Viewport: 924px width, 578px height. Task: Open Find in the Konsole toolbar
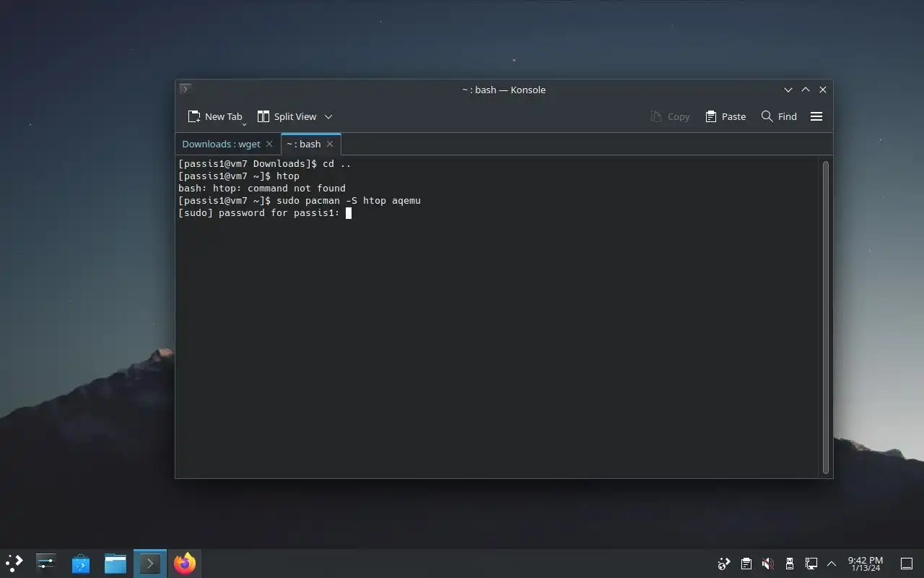(779, 116)
